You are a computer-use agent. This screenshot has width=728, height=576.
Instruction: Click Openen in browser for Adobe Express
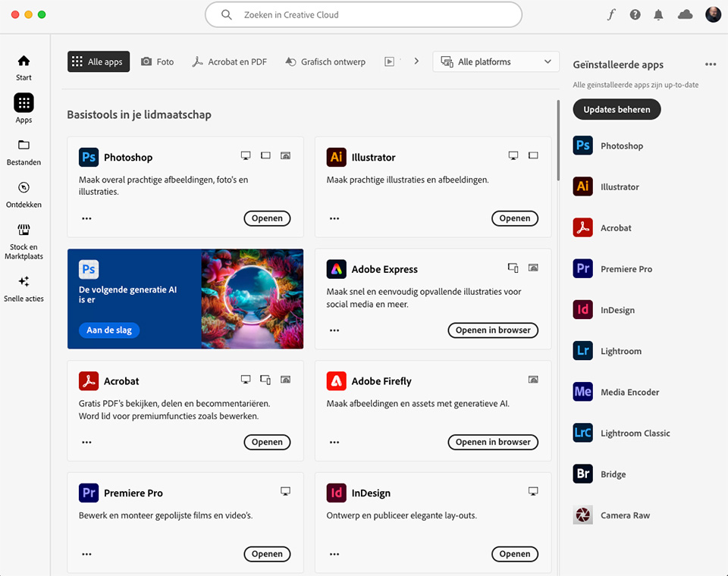pos(493,330)
